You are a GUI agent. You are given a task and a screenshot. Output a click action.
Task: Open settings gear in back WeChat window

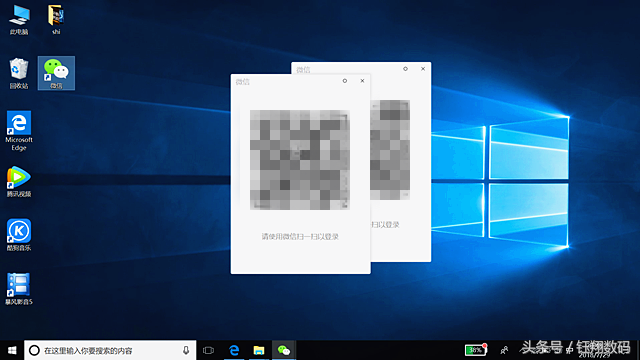pos(405,69)
